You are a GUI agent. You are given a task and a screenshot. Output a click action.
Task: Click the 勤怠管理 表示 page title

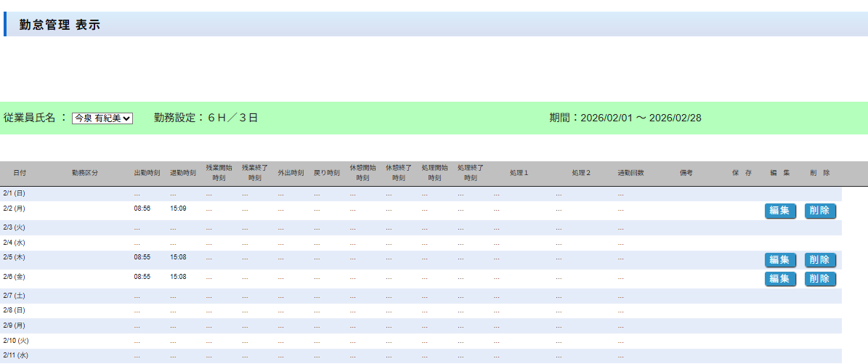(x=60, y=25)
